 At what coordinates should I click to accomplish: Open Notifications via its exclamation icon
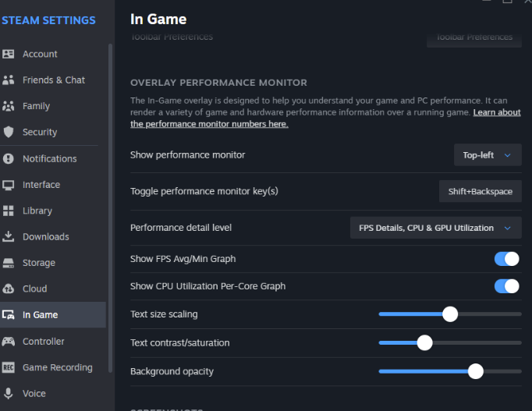pyautogui.click(x=8, y=158)
